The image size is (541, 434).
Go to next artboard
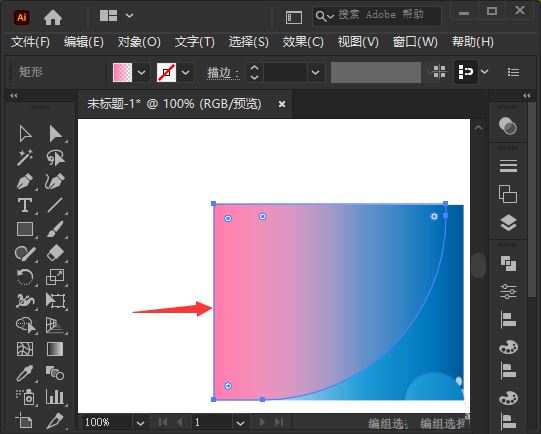[x=262, y=422]
